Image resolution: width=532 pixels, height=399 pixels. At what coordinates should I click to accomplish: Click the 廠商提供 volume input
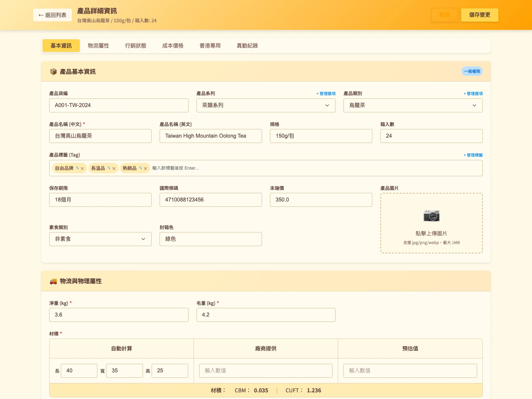266,371
